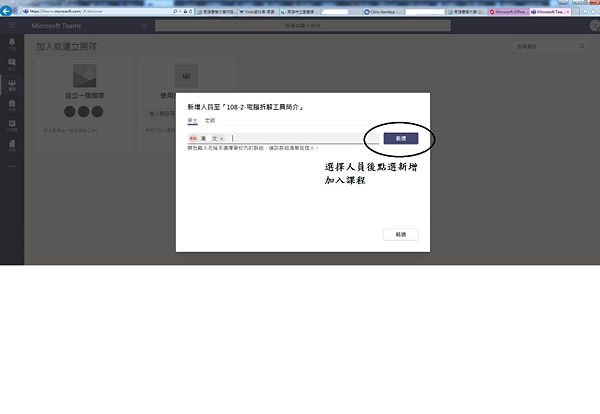Click the 新增 (Add) button in the dialog
The image size is (600, 414).
click(400, 138)
